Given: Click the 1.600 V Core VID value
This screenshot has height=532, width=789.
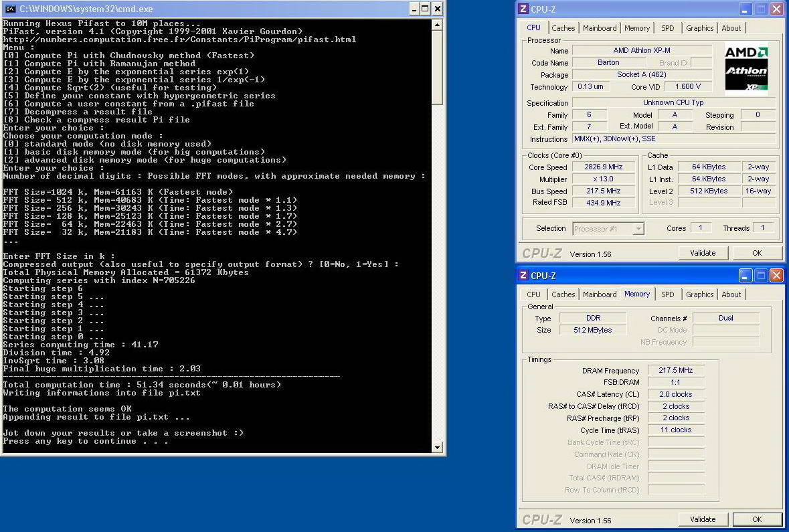Looking at the screenshot, I should click(687, 86).
